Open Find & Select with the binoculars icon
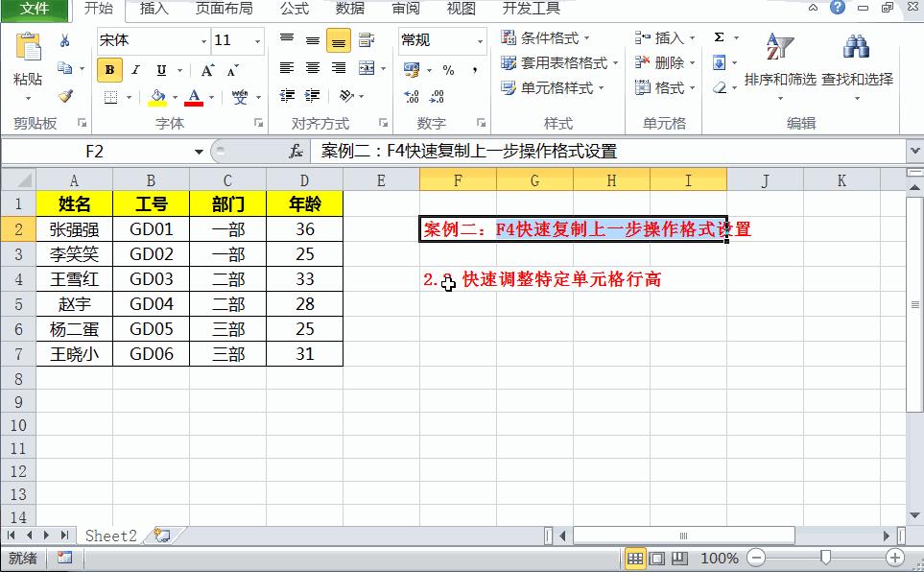This screenshot has width=924, height=572. pos(854,45)
